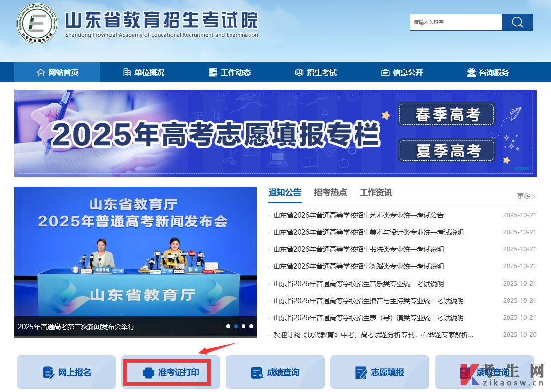This screenshot has width=551, height=392.
Task: Open the 准考证打印 service card
Action: 171,372
